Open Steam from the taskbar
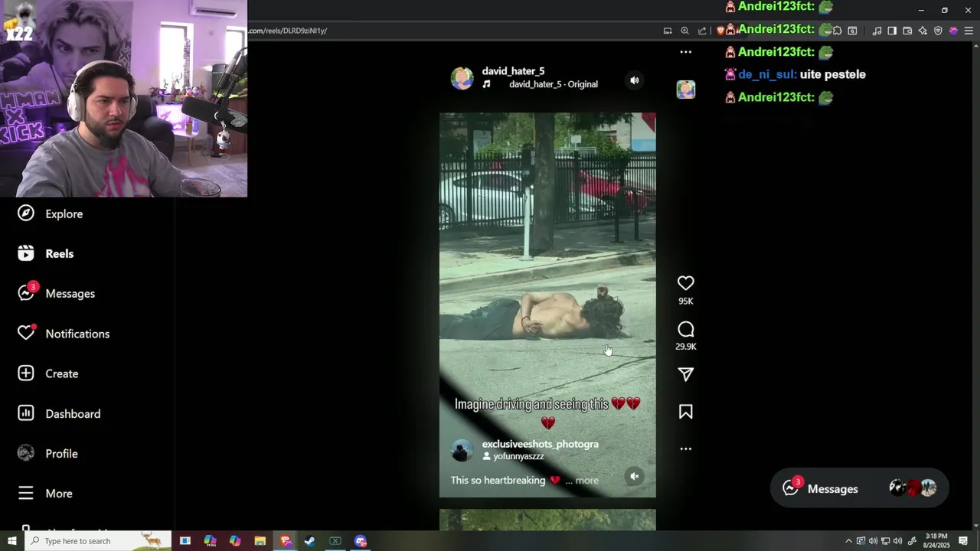This screenshot has width=980, height=551. point(310,541)
